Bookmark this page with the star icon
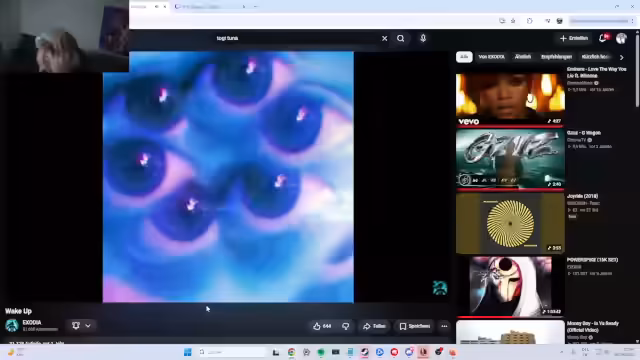Screen dimensions: 640x360 513,21
